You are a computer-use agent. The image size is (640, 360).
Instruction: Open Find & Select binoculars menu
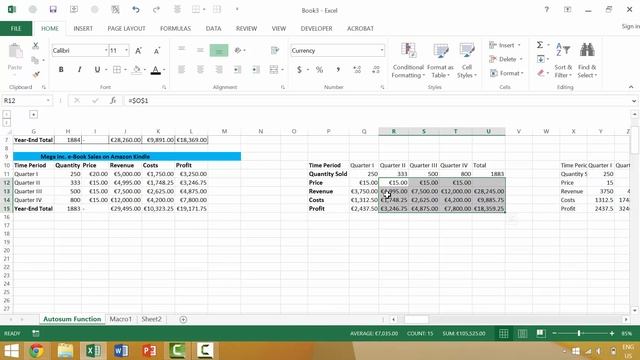pyautogui.click(x=587, y=60)
